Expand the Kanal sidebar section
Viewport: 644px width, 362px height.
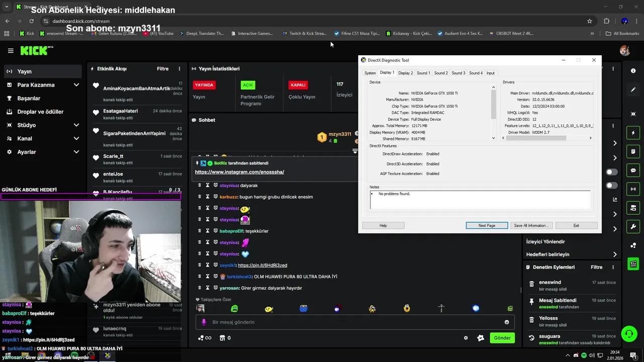(x=43, y=138)
